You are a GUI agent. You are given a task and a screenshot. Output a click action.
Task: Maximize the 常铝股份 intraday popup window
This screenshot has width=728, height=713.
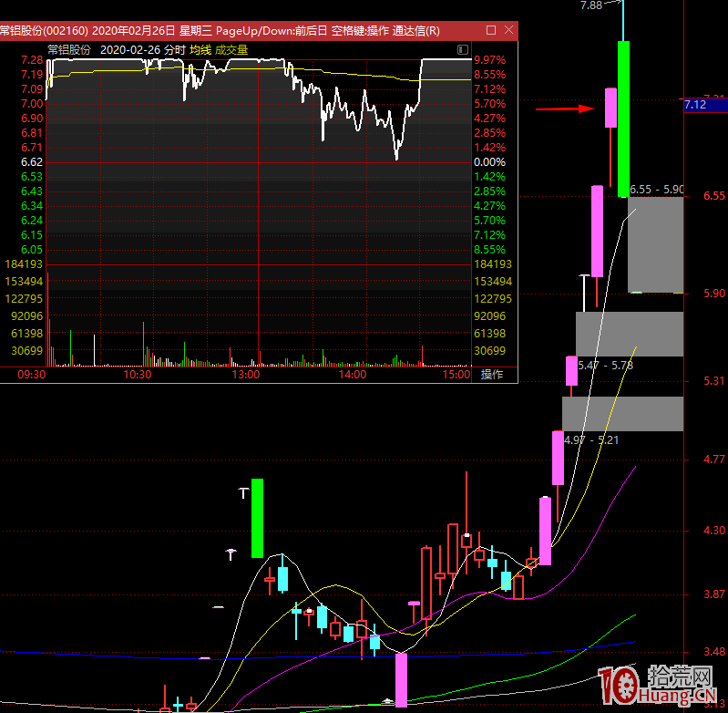click(491, 30)
